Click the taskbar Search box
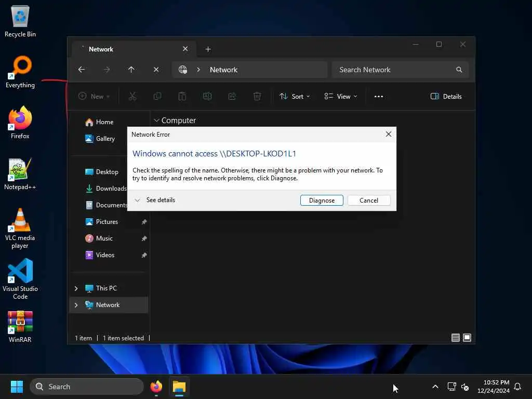This screenshot has height=399, width=532. 87,387
